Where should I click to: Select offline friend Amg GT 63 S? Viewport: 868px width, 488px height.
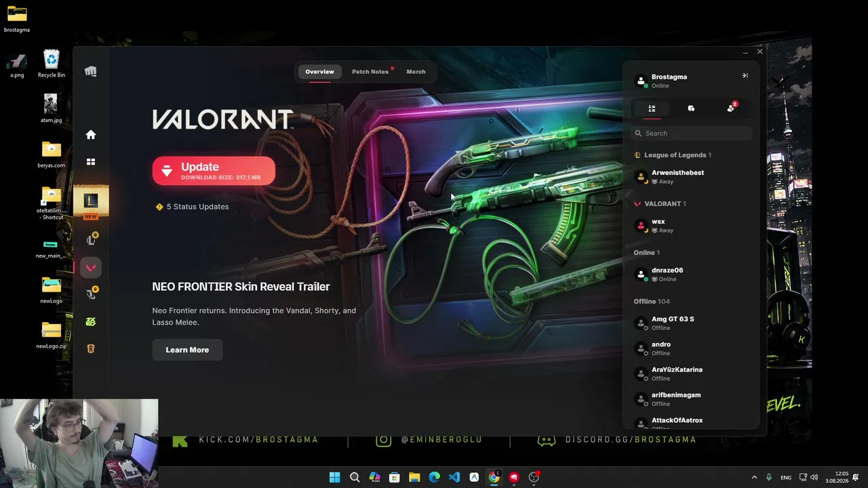tap(691, 323)
